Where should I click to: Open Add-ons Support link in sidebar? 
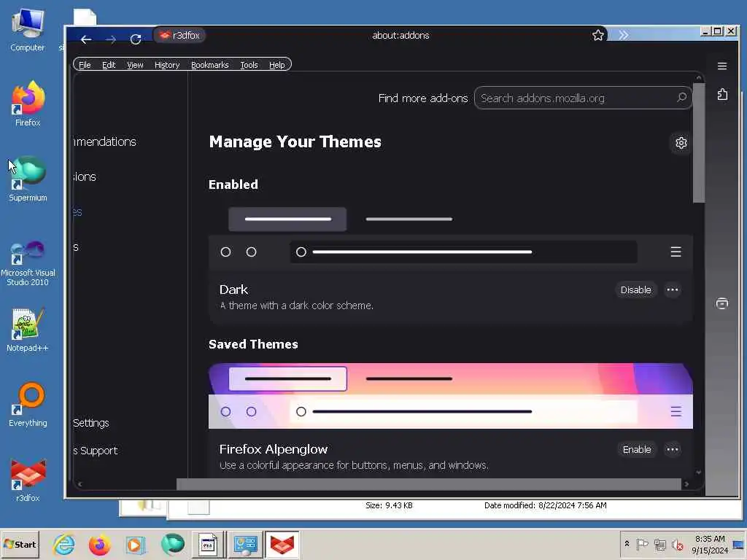click(x=96, y=451)
